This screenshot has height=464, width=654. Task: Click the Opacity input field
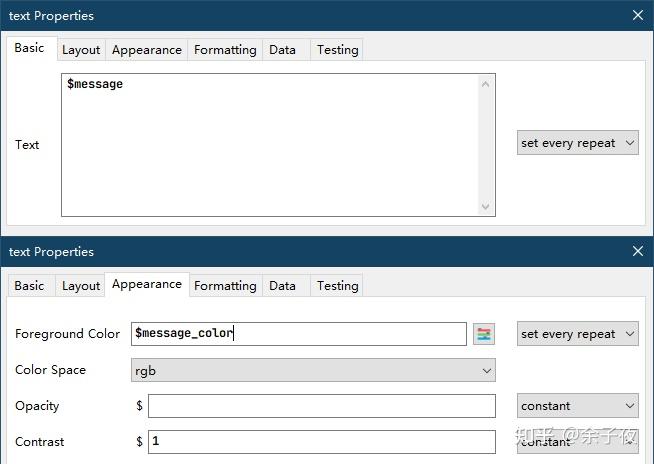tap(321, 406)
